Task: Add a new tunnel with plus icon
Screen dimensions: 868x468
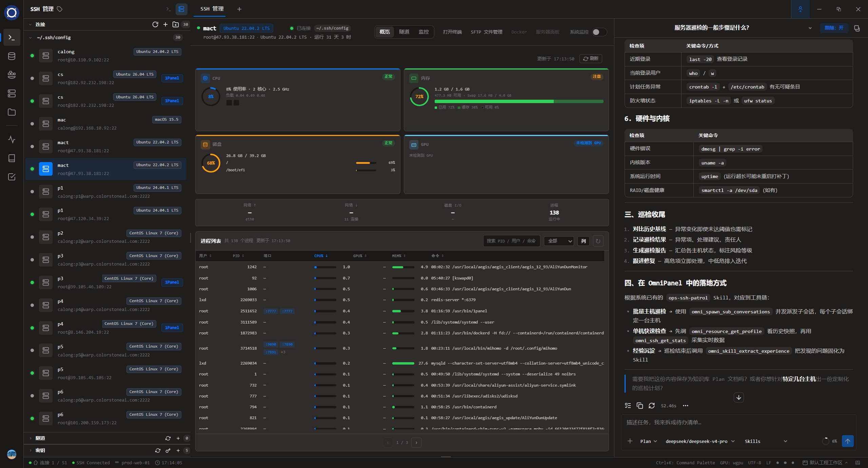Action: click(x=178, y=438)
